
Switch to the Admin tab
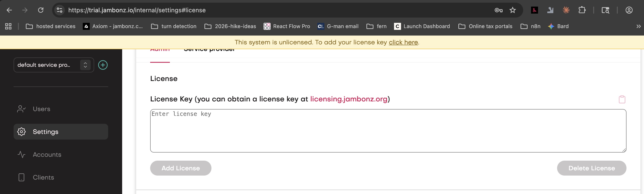click(x=160, y=50)
